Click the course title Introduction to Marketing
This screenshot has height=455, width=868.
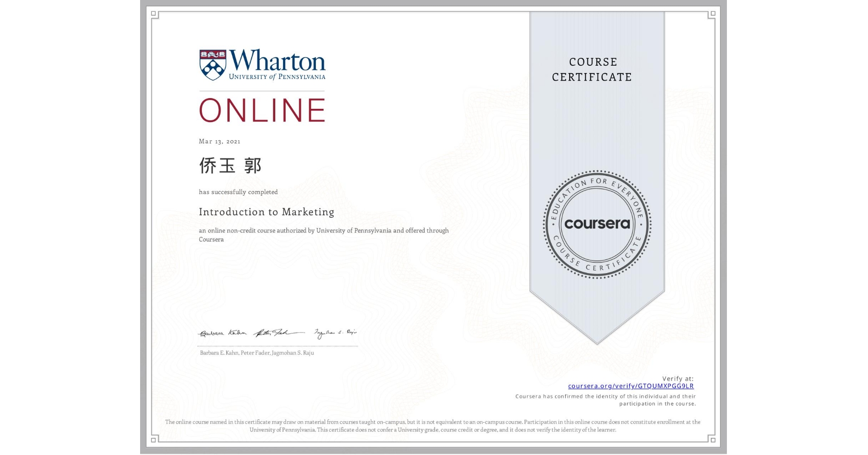click(266, 212)
